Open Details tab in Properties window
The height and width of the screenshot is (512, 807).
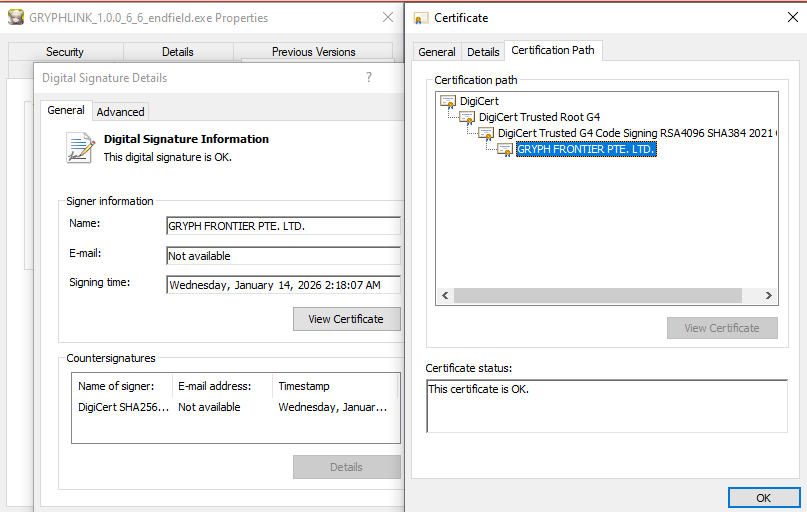pos(178,52)
